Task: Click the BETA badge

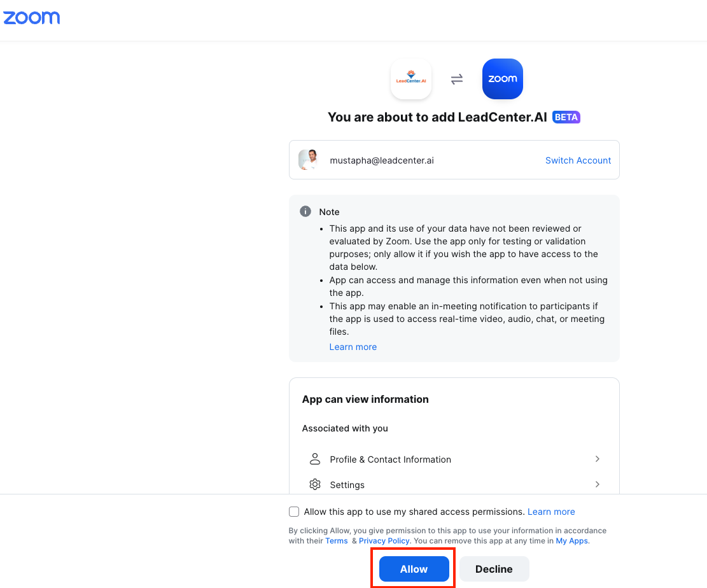Action: pyautogui.click(x=566, y=117)
